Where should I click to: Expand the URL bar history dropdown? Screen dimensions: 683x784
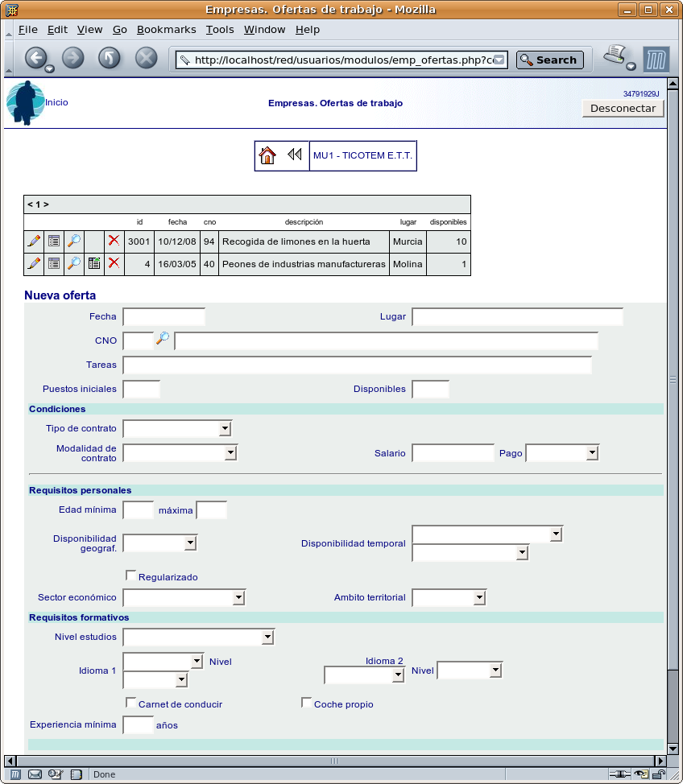tap(499, 60)
